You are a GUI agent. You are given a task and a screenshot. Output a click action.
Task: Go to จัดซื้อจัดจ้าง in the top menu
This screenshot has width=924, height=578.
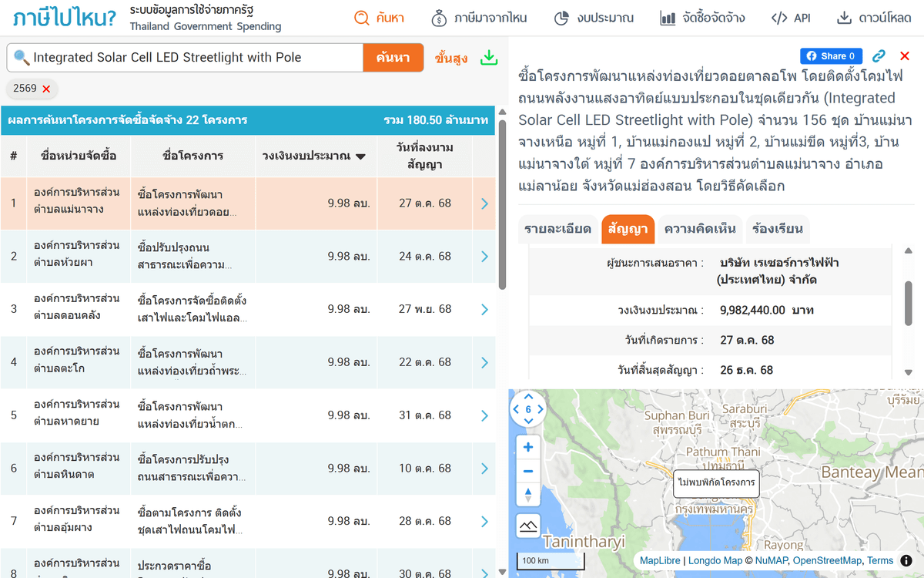[702, 18]
